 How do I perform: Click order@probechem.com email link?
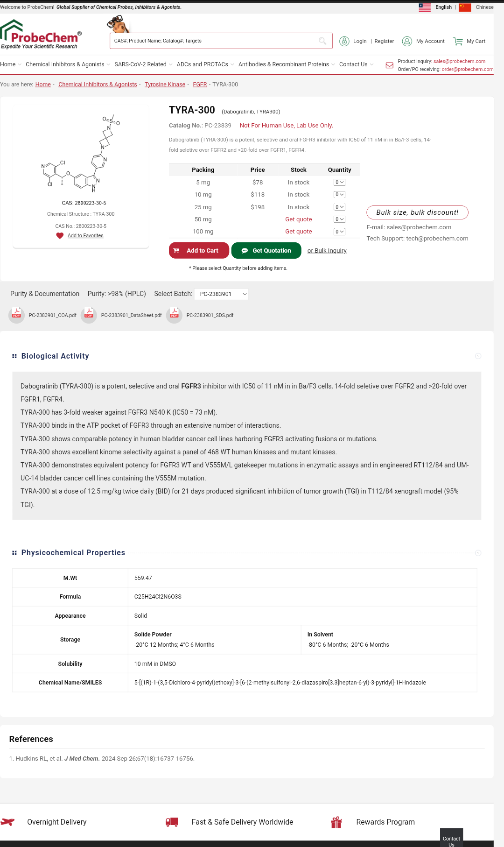coord(468,70)
